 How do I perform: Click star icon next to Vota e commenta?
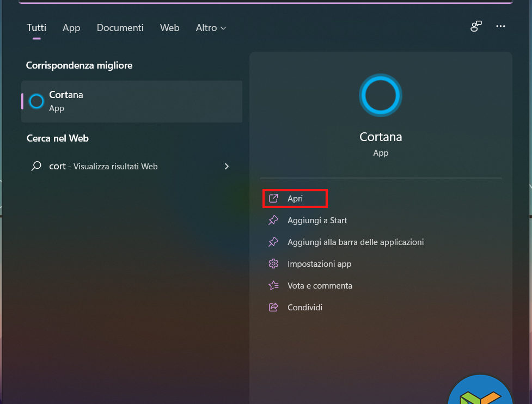coord(273,285)
